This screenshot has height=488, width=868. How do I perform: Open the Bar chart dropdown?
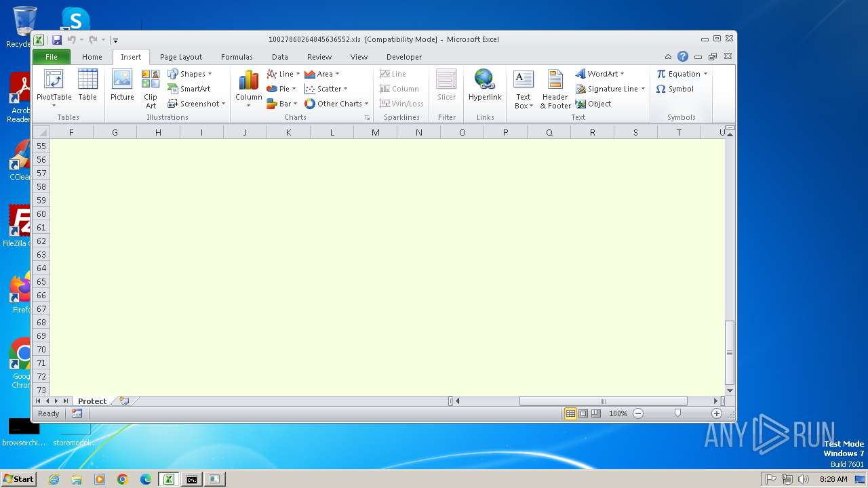click(x=281, y=104)
